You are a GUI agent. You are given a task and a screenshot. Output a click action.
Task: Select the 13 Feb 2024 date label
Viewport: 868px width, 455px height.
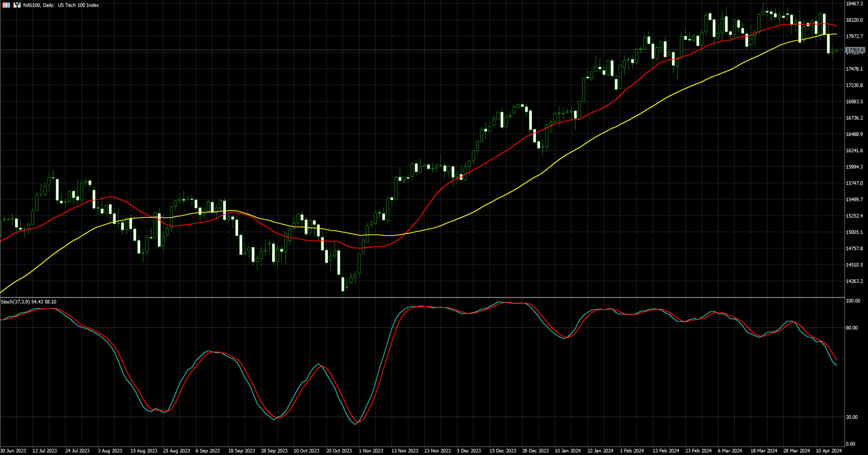click(x=666, y=451)
